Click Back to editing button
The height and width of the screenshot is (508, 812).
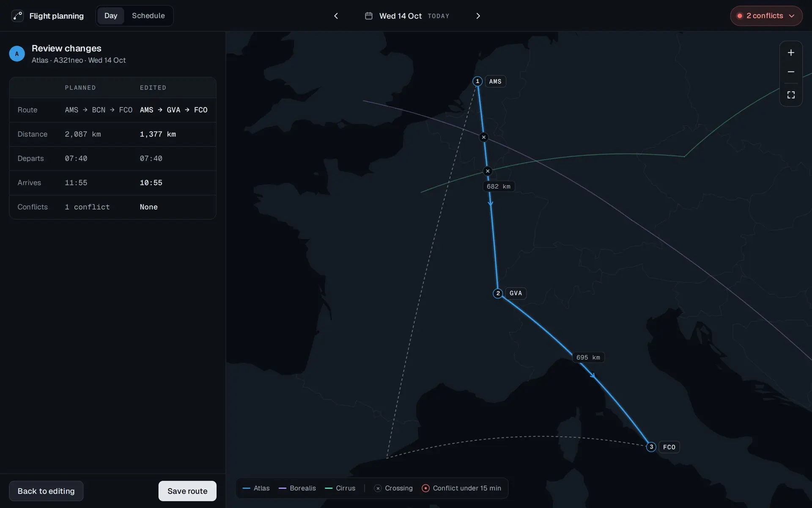[x=46, y=491]
